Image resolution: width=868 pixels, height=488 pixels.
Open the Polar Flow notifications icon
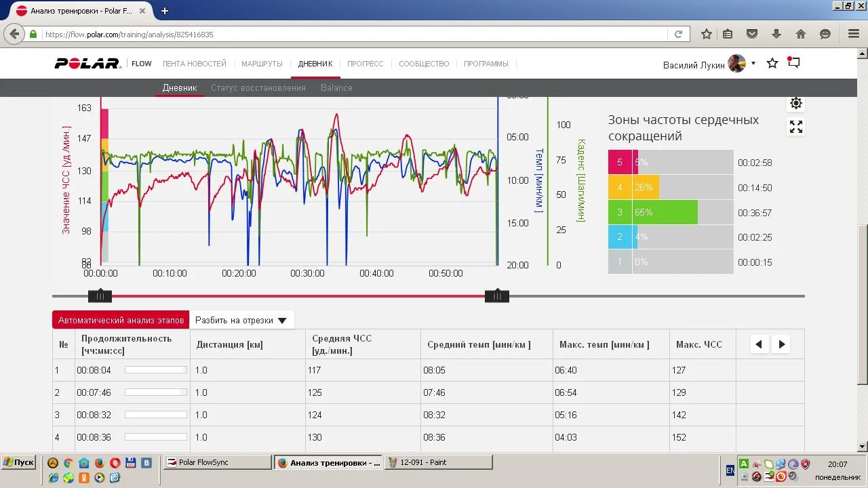tap(794, 63)
